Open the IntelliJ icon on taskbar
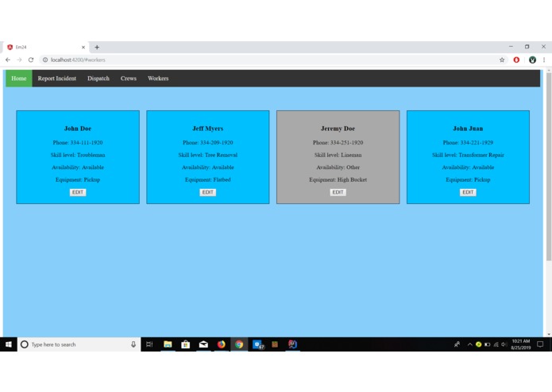552x392 pixels. coord(292,344)
